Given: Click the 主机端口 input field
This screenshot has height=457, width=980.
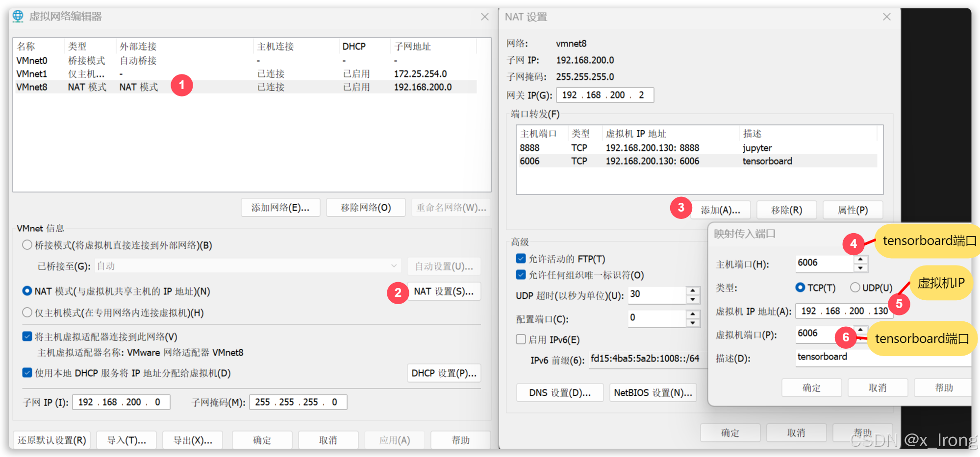Looking at the screenshot, I should pos(825,263).
